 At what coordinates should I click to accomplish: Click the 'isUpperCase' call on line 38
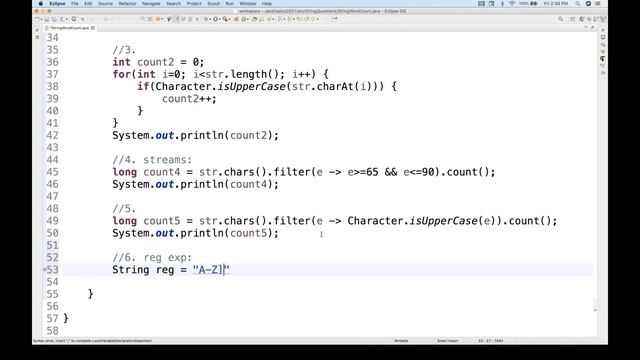click(251, 87)
